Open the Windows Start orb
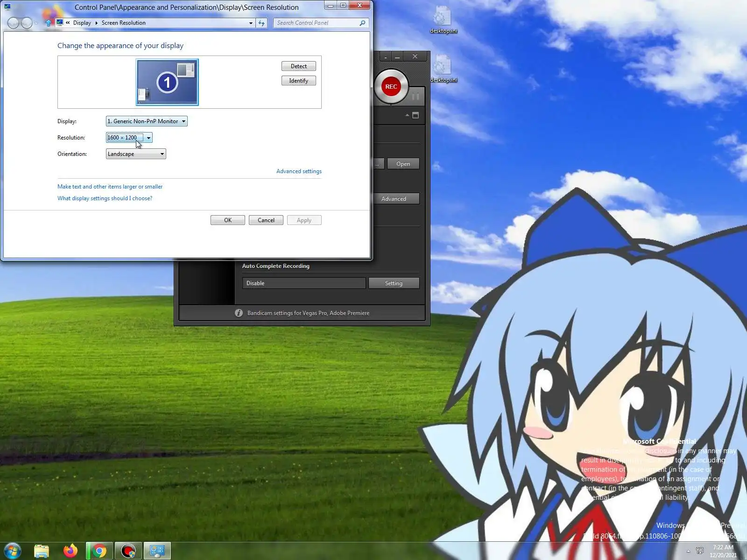747x560 pixels. coord(13,551)
